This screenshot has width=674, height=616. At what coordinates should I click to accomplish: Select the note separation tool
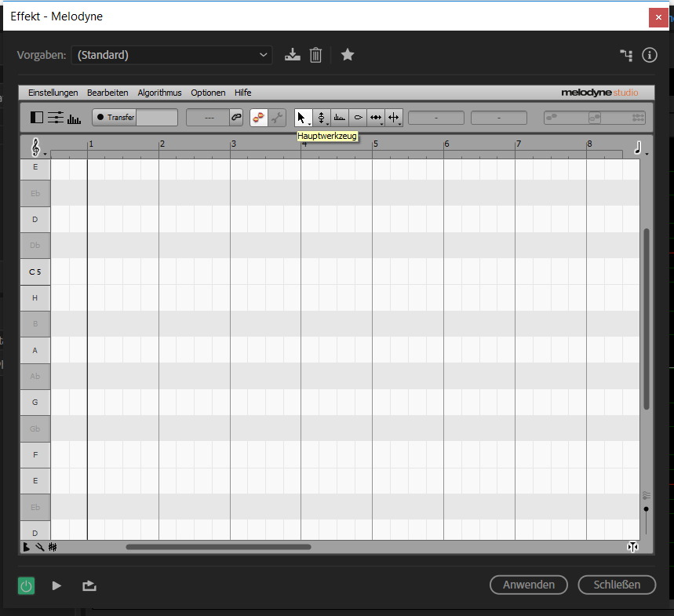394,118
